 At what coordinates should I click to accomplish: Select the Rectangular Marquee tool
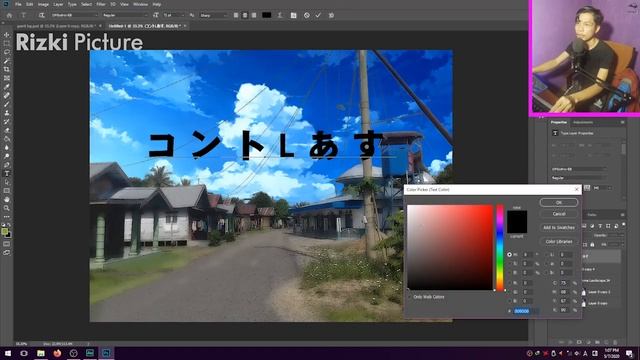7,44
